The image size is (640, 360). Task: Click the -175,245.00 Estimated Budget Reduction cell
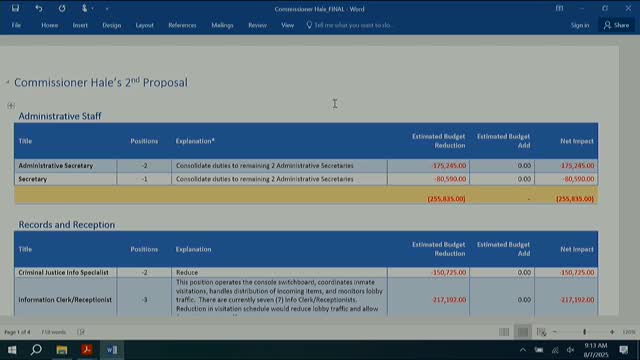(429, 166)
